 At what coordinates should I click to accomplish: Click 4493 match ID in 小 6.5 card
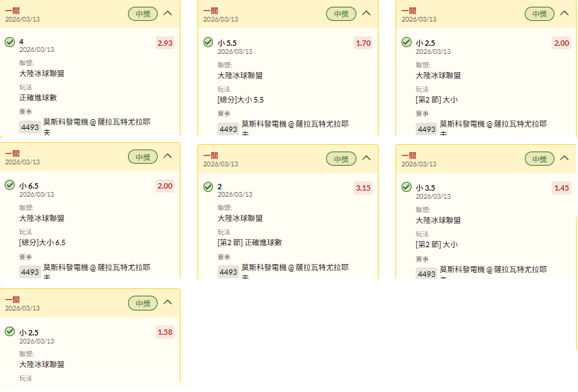(x=30, y=272)
